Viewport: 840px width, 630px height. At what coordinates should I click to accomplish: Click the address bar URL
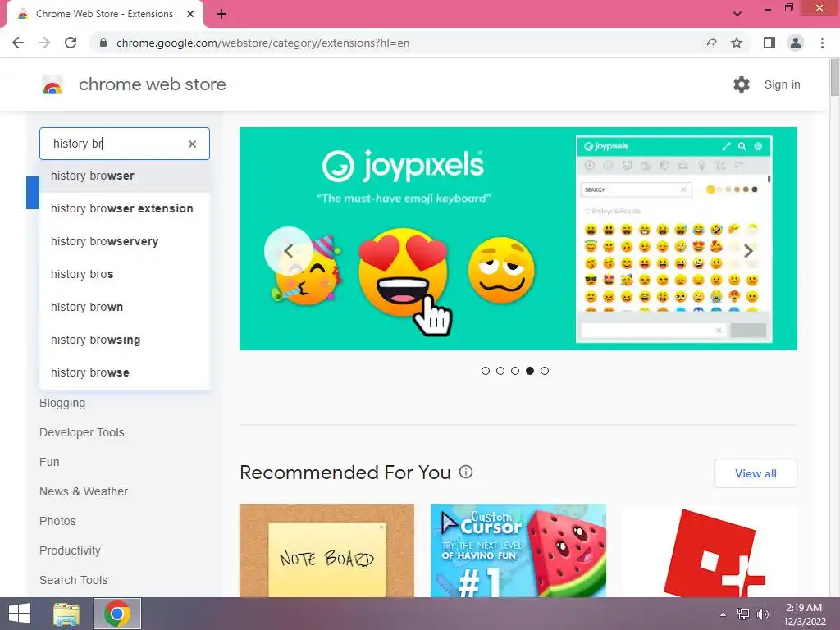coord(263,43)
